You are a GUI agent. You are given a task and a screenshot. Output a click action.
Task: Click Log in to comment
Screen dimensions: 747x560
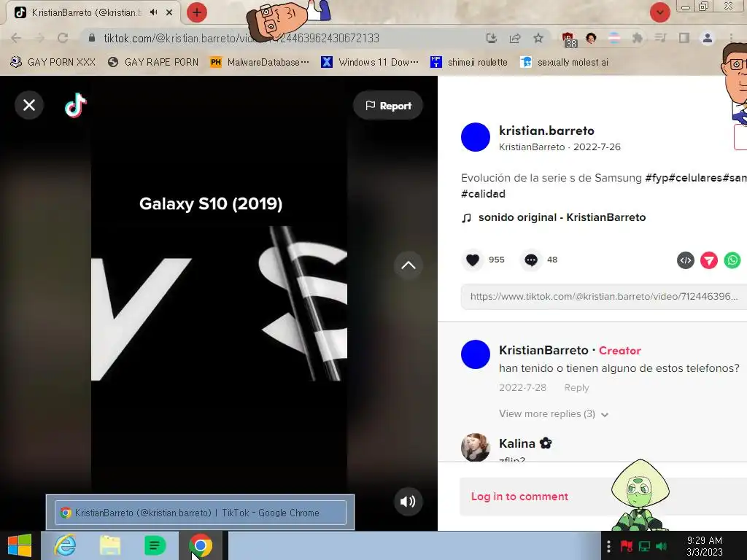pyautogui.click(x=519, y=496)
